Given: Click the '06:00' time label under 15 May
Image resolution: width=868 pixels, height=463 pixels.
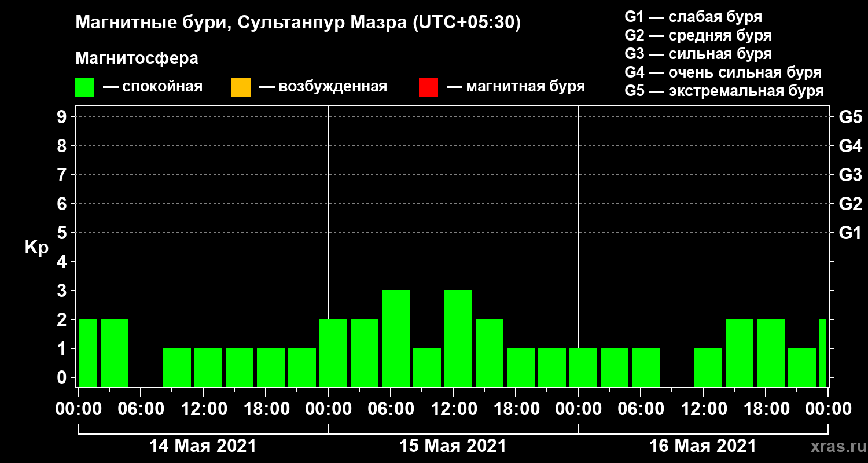Looking at the screenshot, I should (390, 409).
